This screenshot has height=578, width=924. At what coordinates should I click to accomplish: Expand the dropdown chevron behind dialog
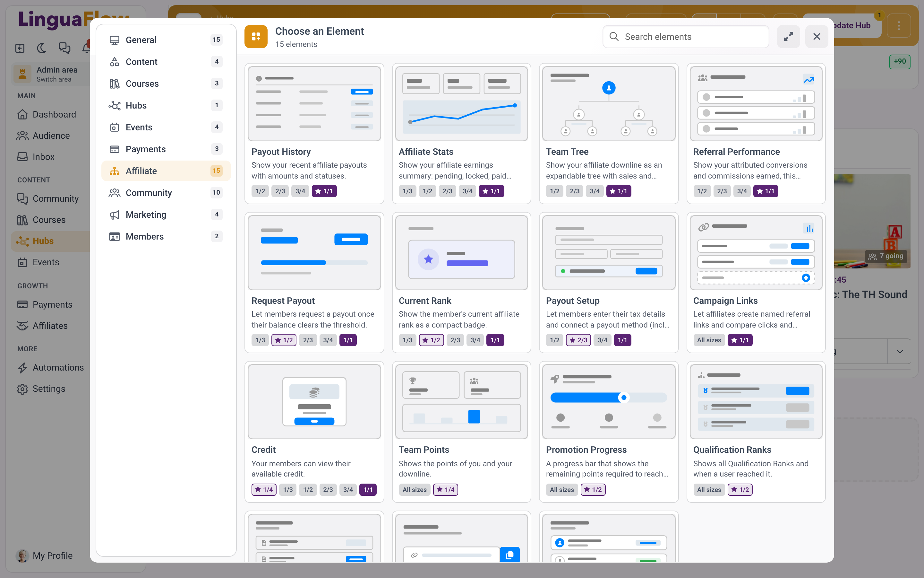tap(900, 351)
